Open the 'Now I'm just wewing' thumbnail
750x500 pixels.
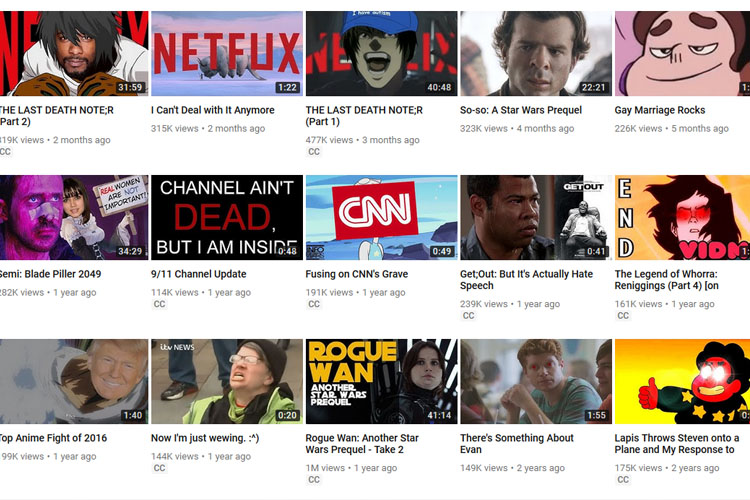(227, 381)
